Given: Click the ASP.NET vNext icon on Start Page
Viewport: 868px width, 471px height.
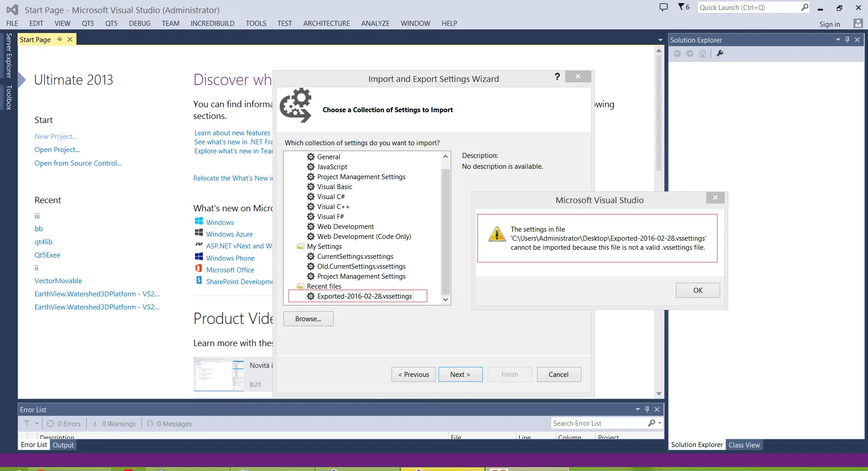Looking at the screenshot, I should click(199, 245).
